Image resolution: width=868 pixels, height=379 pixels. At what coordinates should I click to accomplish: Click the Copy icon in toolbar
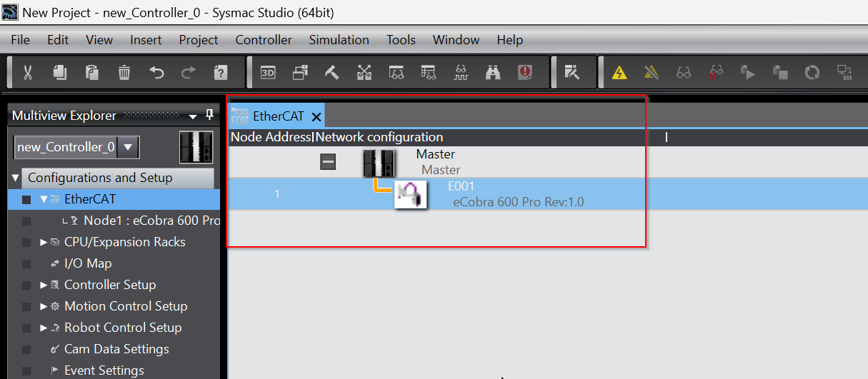60,72
